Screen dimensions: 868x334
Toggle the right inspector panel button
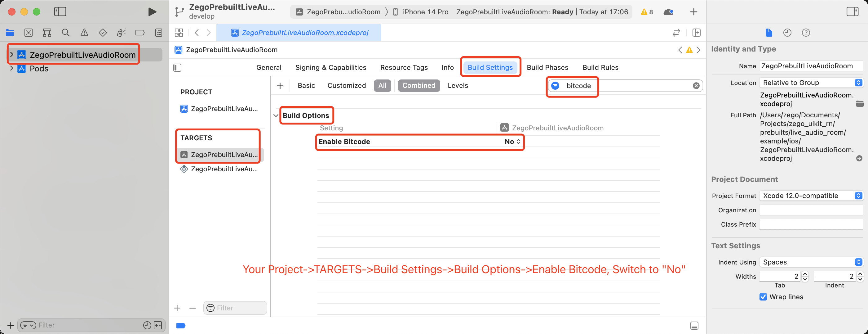coord(852,12)
